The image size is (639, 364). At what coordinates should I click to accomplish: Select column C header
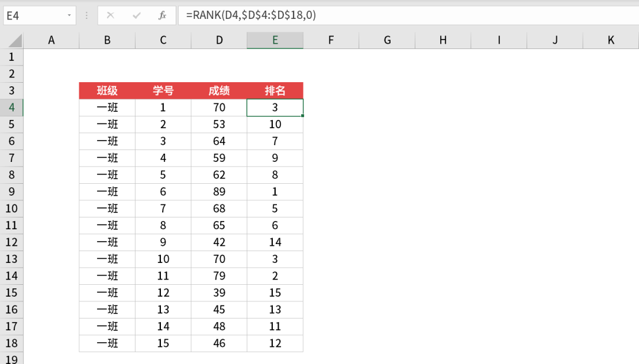click(x=163, y=40)
